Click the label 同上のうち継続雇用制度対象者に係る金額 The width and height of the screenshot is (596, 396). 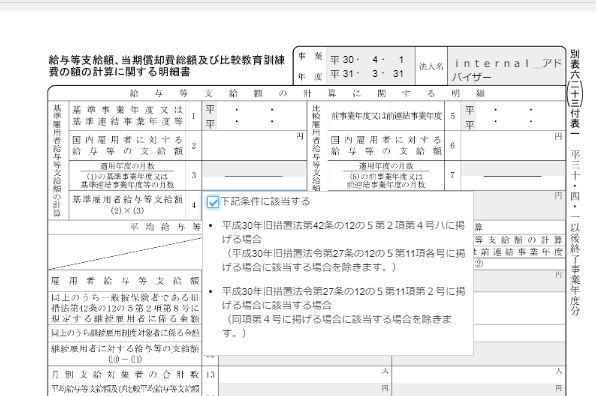tap(125, 333)
